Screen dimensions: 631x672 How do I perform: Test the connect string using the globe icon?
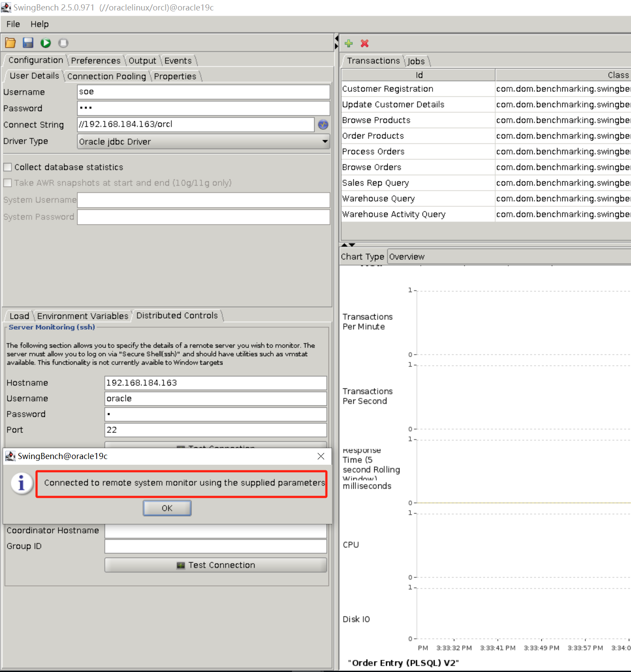[323, 125]
